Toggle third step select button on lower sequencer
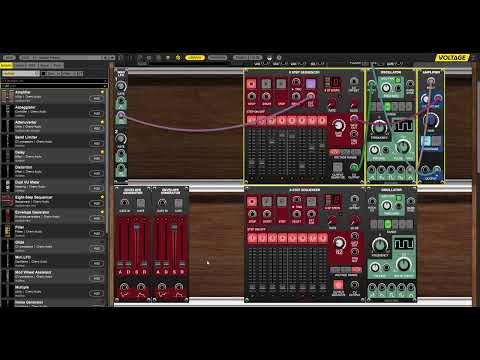This screenshot has width=480, height=360. pyautogui.click(x=272, y=238)
